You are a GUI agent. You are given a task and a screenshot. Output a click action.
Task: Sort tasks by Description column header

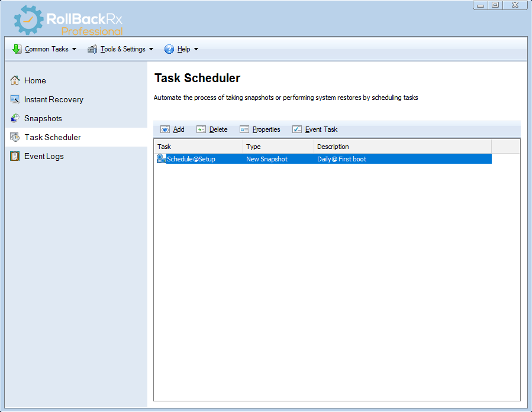[x=402, y=147]
